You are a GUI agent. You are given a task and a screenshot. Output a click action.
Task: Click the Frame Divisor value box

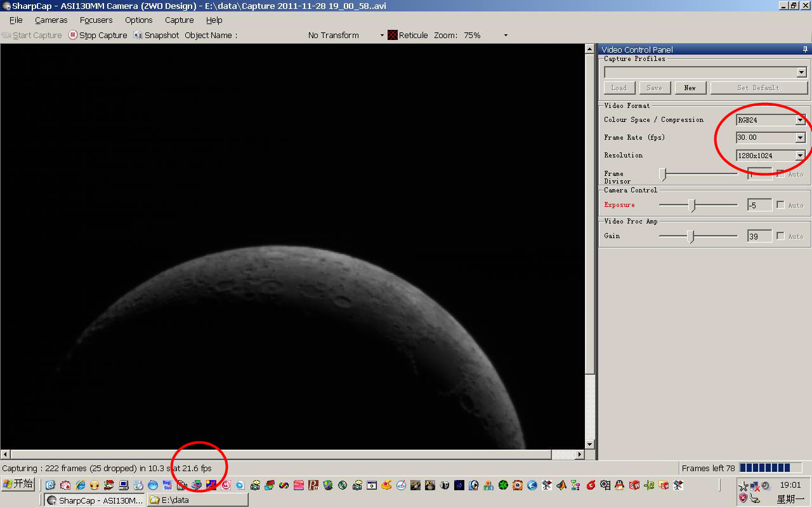click(760, 173)
